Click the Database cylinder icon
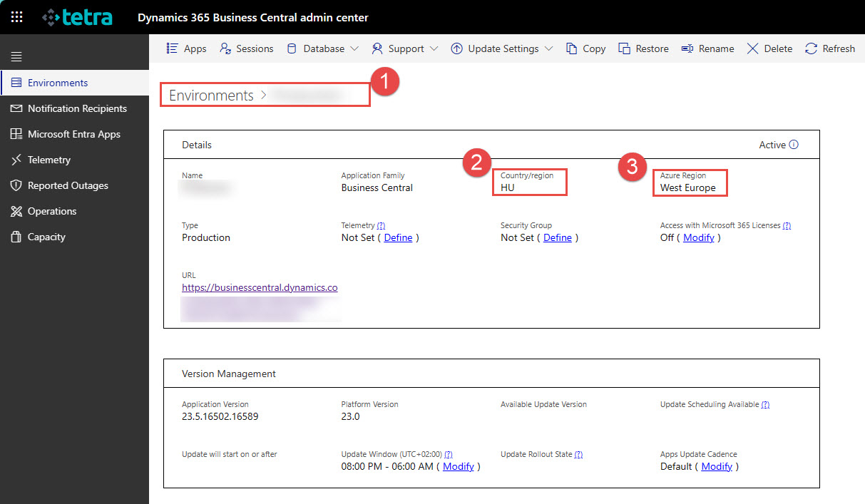Viewport: 865px width, 504px height. [x=292, y=48]
